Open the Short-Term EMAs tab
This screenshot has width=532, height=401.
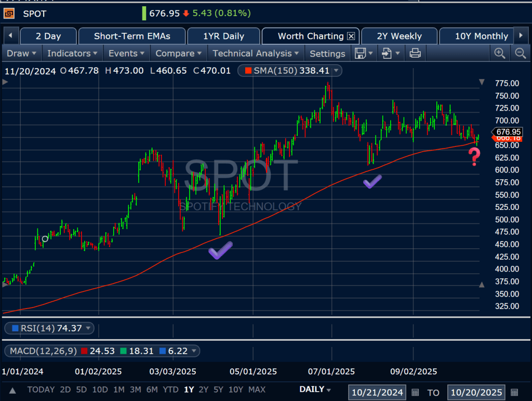click(x=131, y=36)
